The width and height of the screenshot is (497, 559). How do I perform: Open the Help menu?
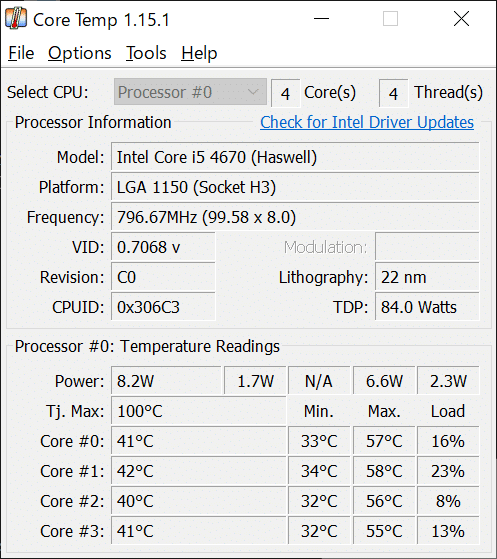coord(199,53)
